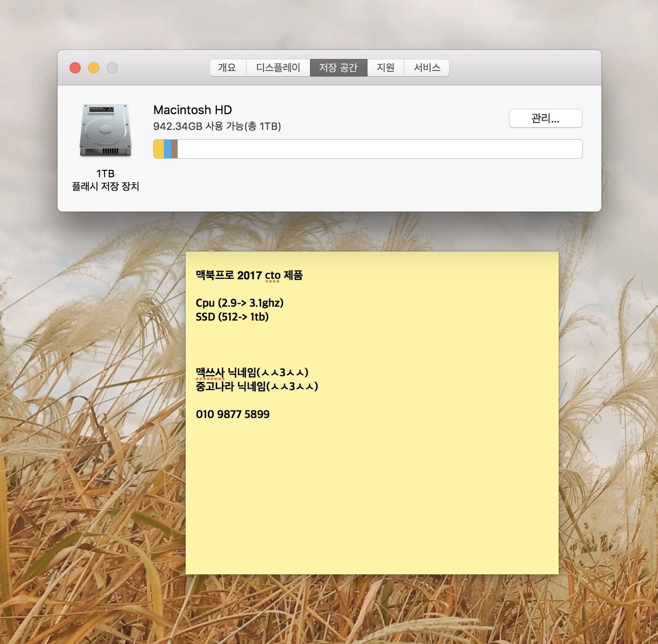Screen dimensions: 658x644
Task: Open the 개요 tab
Action: 227,68
